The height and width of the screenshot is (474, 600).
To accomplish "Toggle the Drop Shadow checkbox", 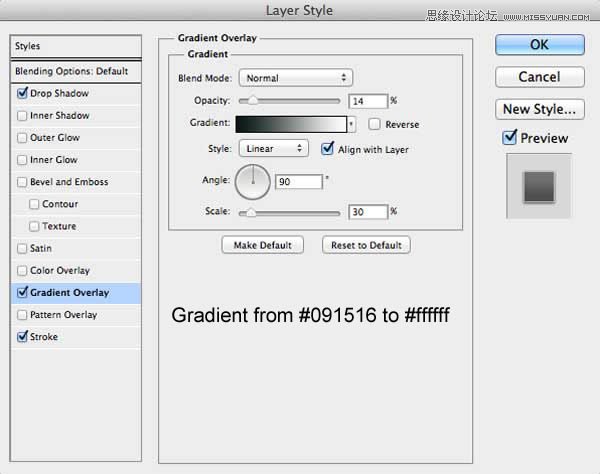I will pyautogui.click(x=22, y=93).
